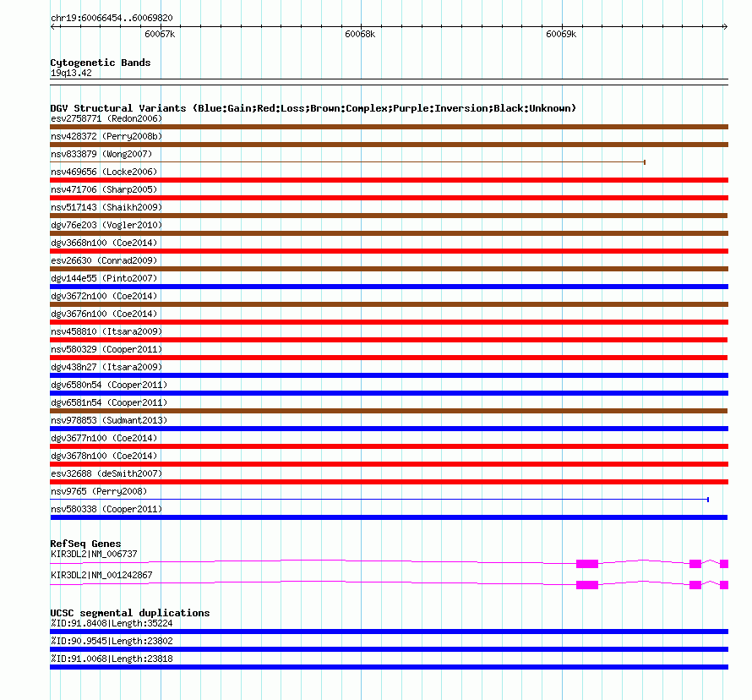Click the red bar under esv32688
The height and width of the screenshot is (700, 752).
tap(389, 482)
